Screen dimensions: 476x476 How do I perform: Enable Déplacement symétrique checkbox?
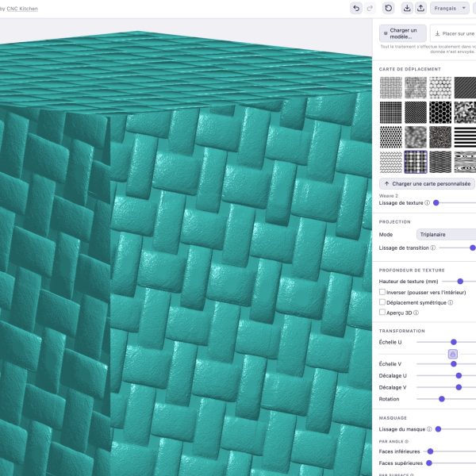pyautogui.click(x=382, y=302)
